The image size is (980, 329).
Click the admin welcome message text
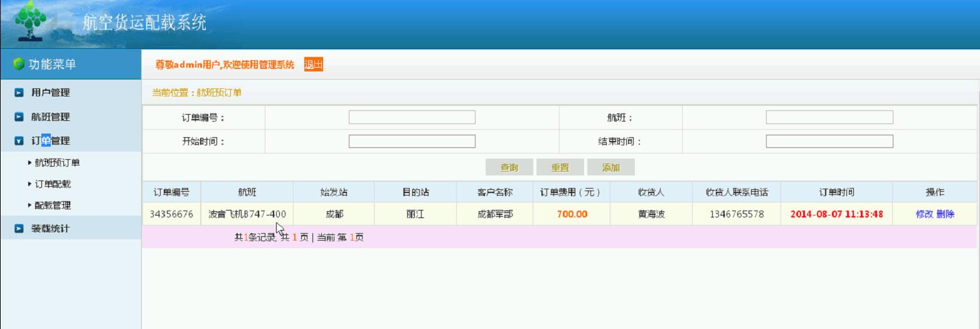click(x=225, y=65)
